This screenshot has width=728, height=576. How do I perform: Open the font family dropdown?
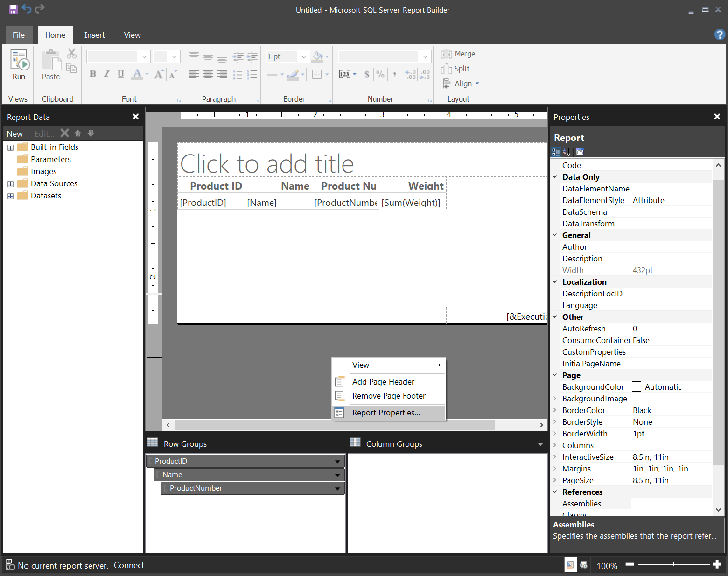pos(144,56)
